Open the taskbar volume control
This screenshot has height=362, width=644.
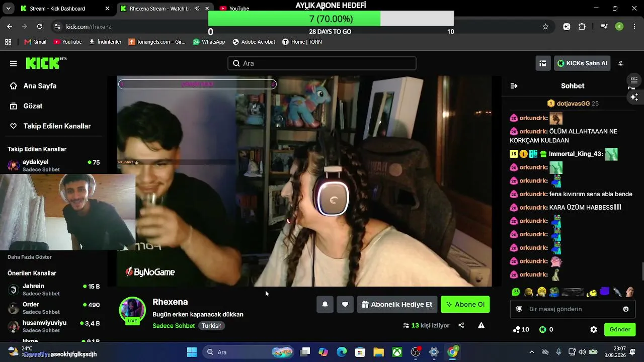pyautogui.click(x=582, y=352)
